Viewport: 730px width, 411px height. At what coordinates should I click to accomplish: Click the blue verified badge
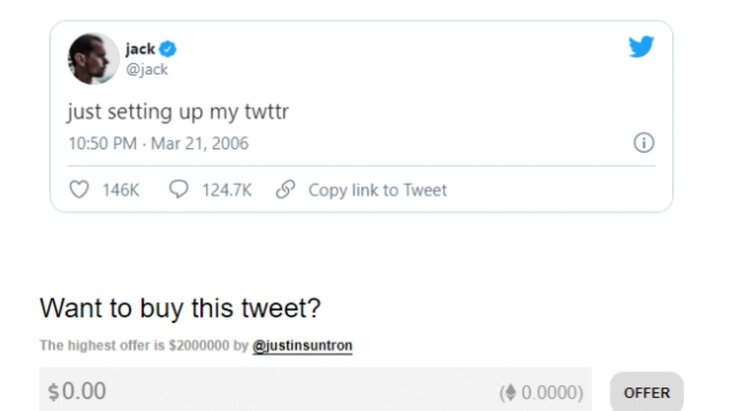[x=170, y=49]
